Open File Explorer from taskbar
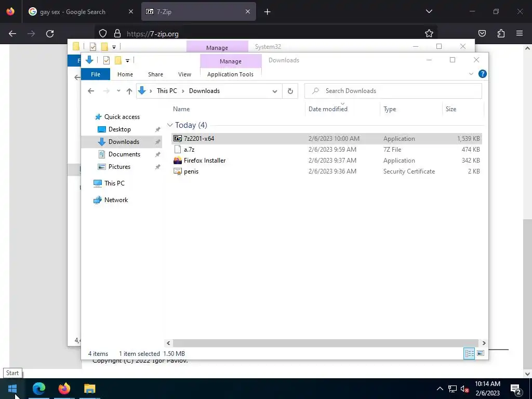This screenshot has width=532, height=399. coord(89,389)
